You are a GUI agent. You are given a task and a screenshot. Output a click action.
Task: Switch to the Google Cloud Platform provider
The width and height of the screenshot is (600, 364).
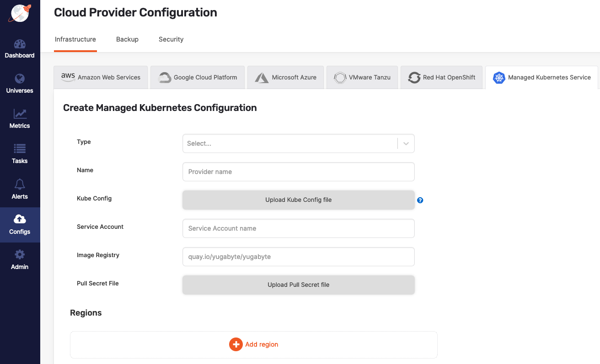[197, 77]
